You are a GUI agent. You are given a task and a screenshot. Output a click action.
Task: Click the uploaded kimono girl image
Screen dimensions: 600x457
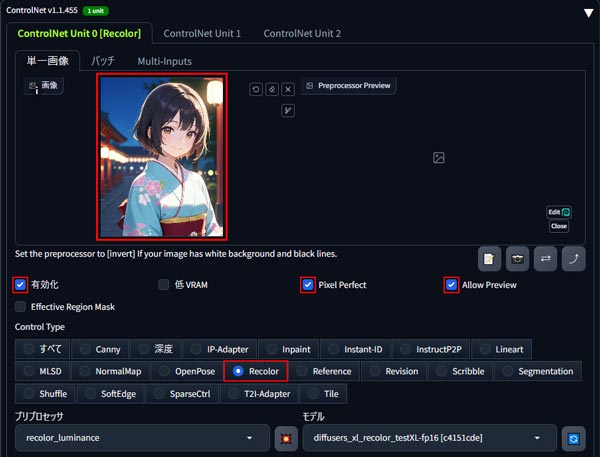pyautogui.click(x=162, y=157)
